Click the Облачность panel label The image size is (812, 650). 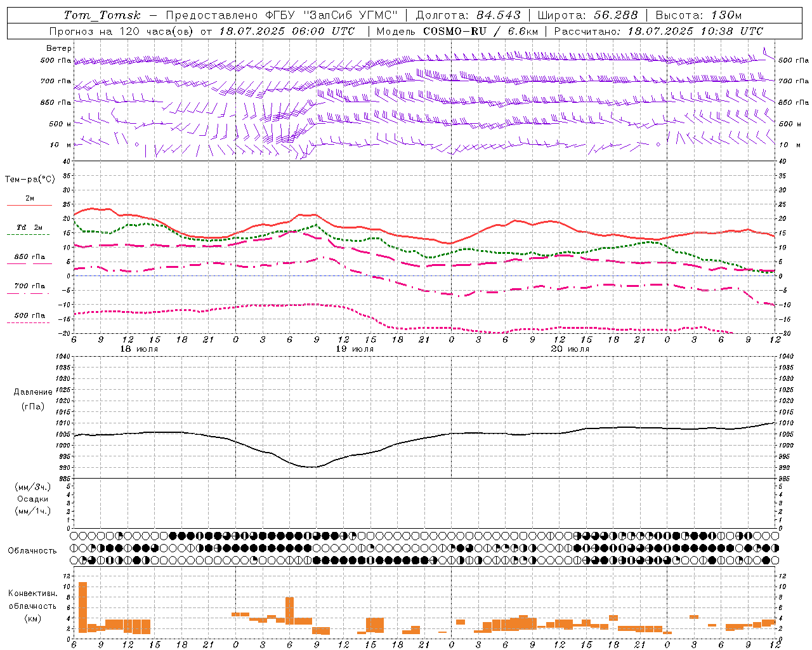pyautogui.click(x=32, y=550)
